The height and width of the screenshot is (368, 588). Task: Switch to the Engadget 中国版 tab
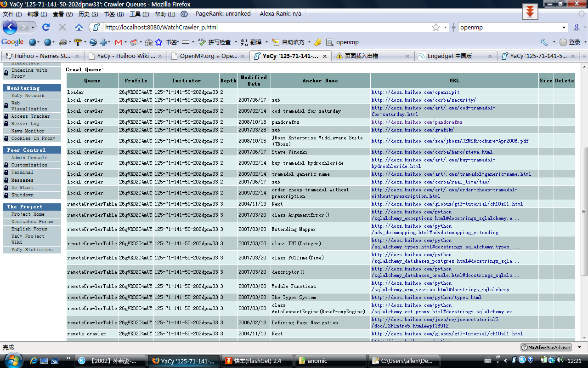[449, 56]
